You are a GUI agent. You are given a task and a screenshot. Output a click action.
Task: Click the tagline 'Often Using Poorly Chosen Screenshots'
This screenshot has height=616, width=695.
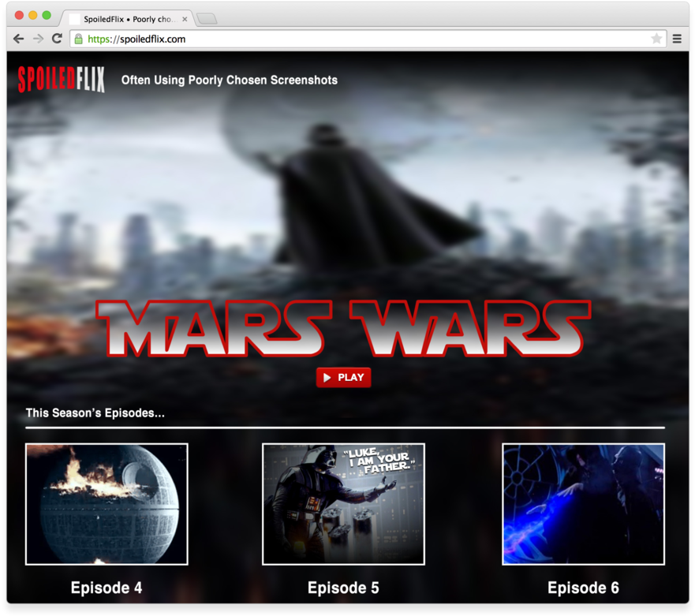(x=230, y=80)
